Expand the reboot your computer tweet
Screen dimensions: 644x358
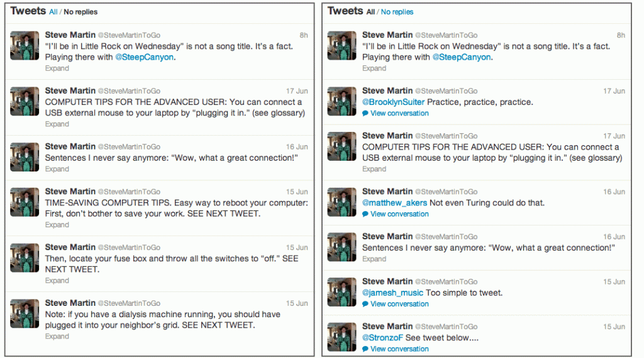(x=57, y=225)
